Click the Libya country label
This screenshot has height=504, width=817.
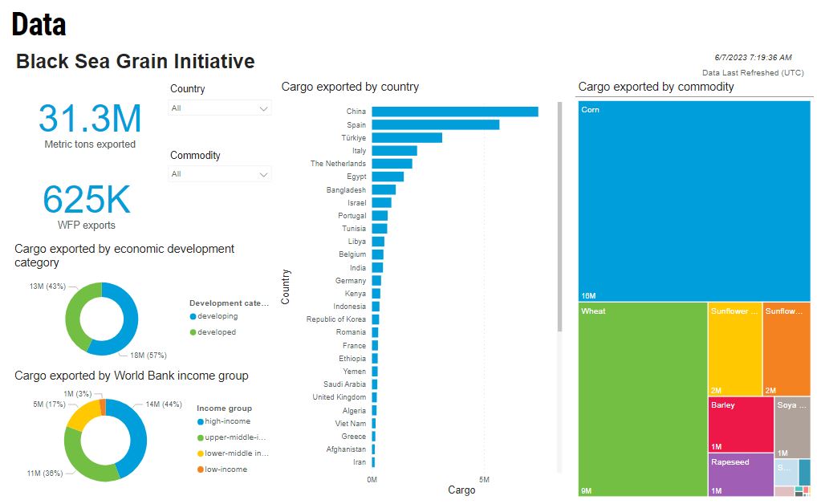357,242
